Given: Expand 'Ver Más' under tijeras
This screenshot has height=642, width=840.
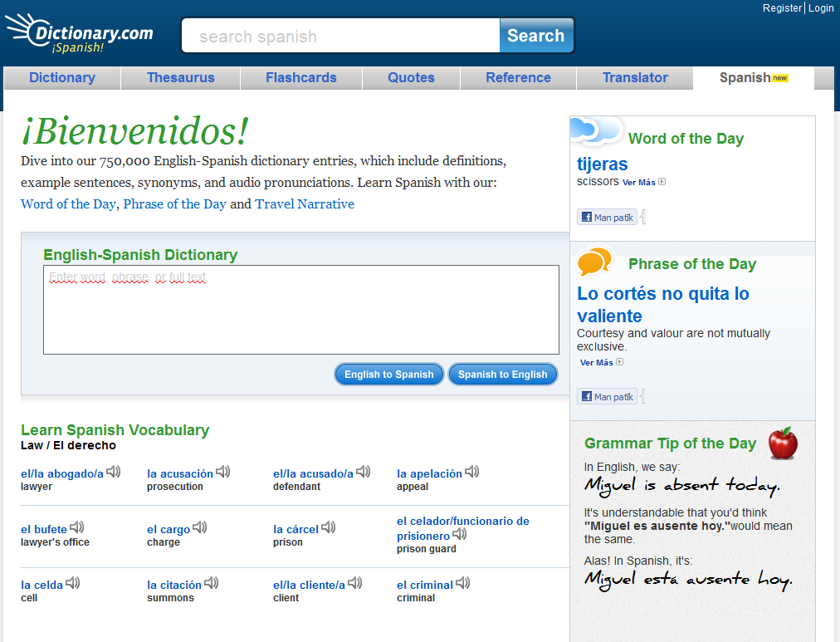Looking at the screenshot, I should pos(643,183).
